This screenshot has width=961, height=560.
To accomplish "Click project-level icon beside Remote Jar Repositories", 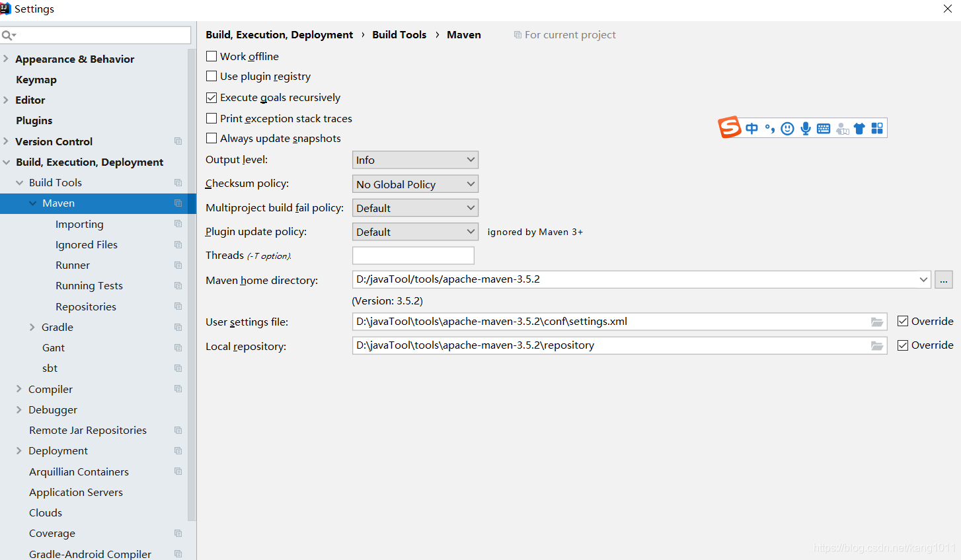I will tap(178, 430).
